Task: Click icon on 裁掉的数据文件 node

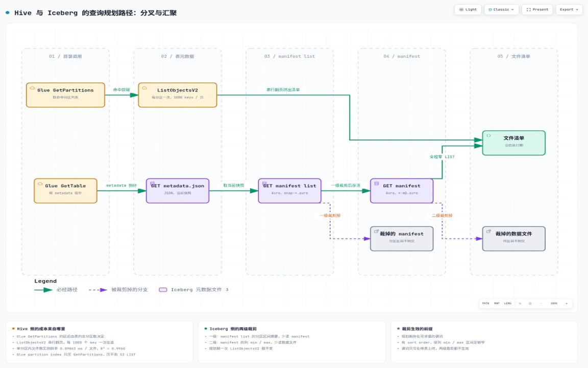Action: coord(488,232)
